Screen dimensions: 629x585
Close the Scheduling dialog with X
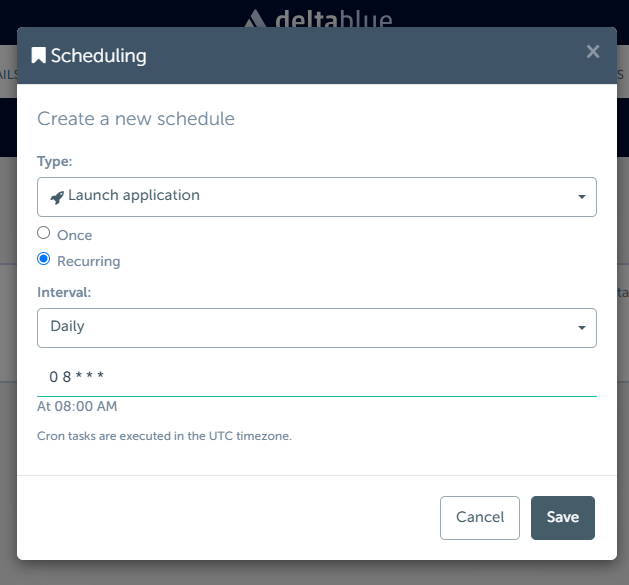point(593,52)
